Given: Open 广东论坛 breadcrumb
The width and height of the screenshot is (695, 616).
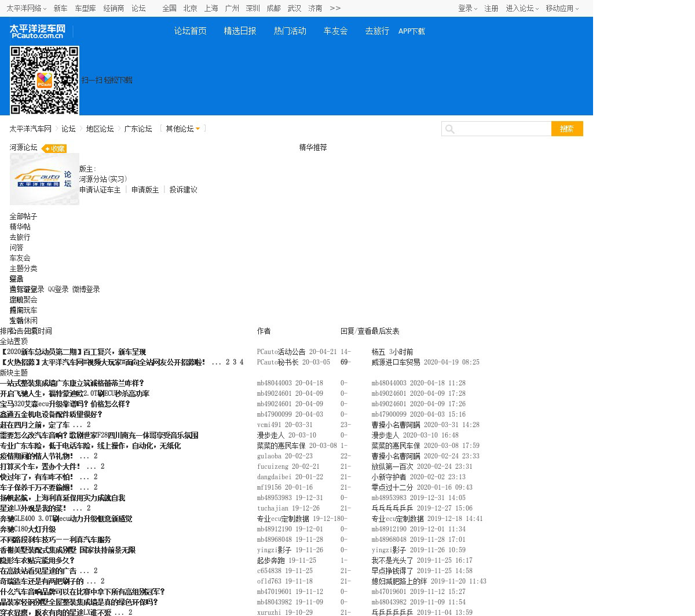Looking at the screenshot, I should tap(138, 129).
